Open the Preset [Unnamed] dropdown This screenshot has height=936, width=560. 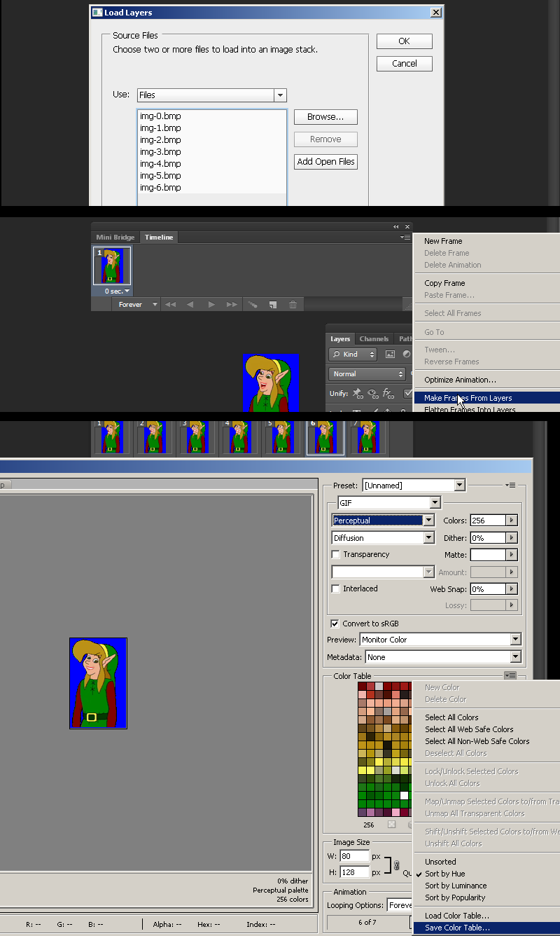459,485
